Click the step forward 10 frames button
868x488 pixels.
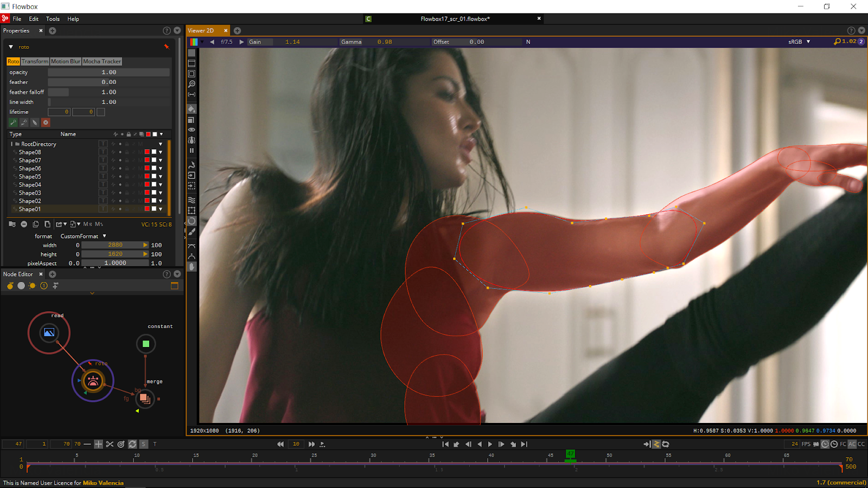(312, 444)
